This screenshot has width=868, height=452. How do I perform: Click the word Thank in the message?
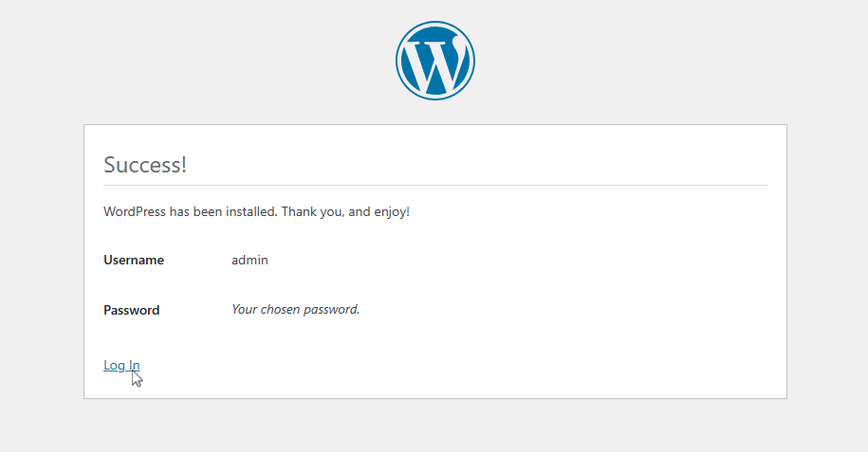[297, 212]
